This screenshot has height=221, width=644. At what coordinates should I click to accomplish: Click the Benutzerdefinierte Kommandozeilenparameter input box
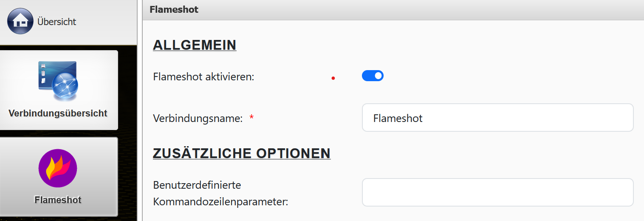(497, 192)
